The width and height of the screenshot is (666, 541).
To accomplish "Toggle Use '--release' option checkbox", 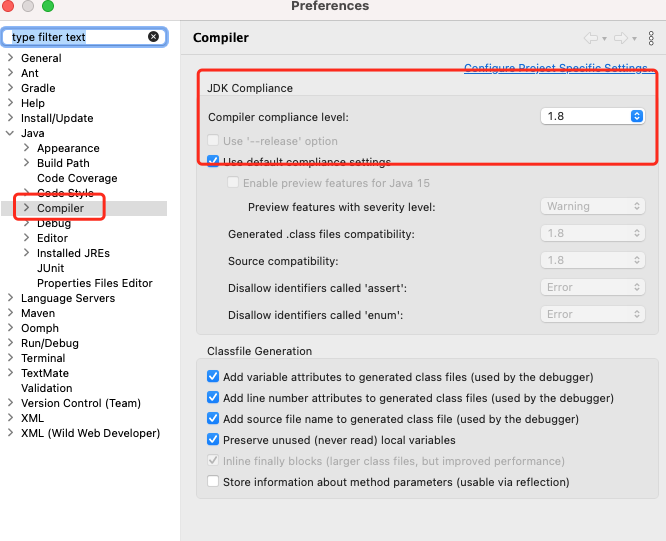I will [x=213, y=141].
